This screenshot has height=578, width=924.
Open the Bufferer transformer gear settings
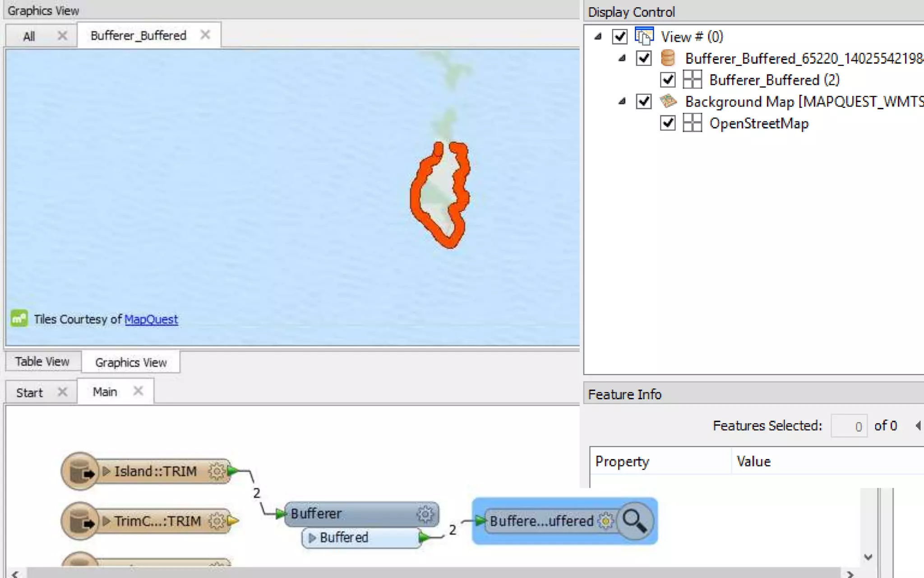(x=425, y=514)
